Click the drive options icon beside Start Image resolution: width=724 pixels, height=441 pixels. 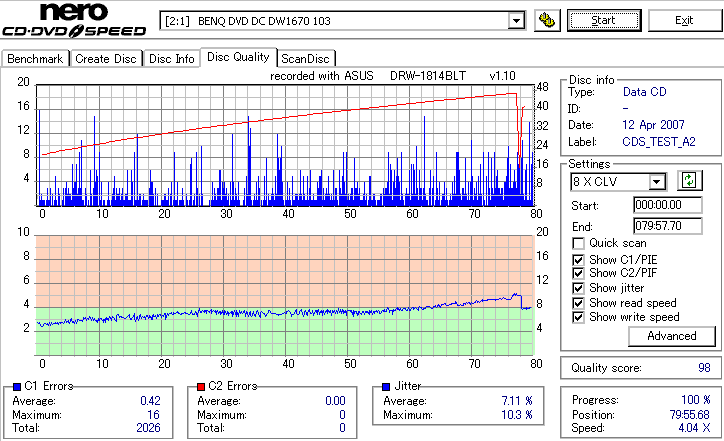pyautogui.click(x=547, y=21)
